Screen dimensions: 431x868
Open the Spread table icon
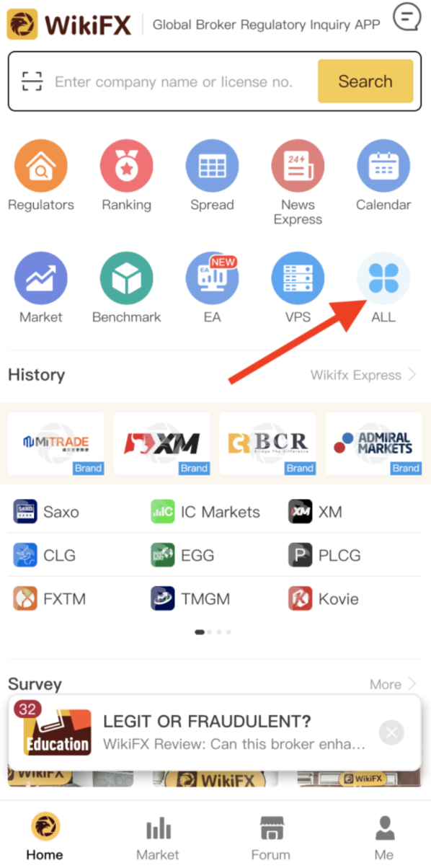212,167
